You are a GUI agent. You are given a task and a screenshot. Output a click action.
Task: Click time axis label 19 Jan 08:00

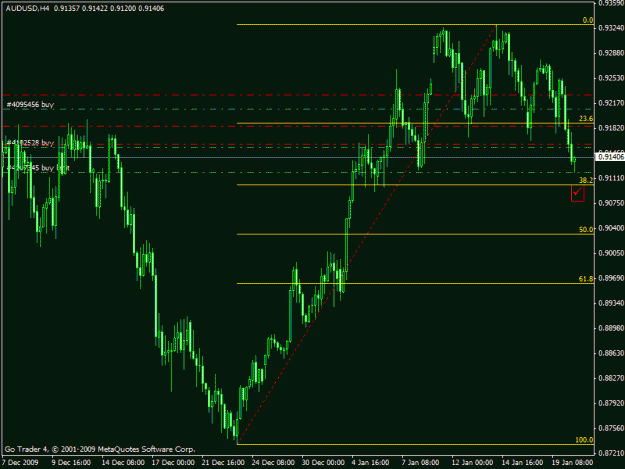572,463
